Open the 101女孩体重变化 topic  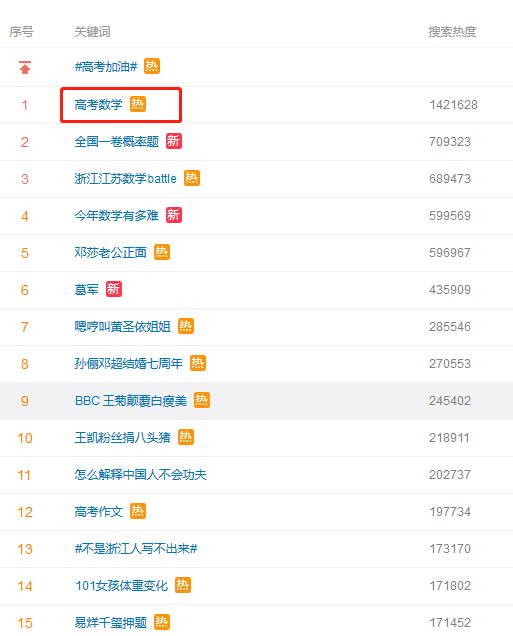click(122, 586)
